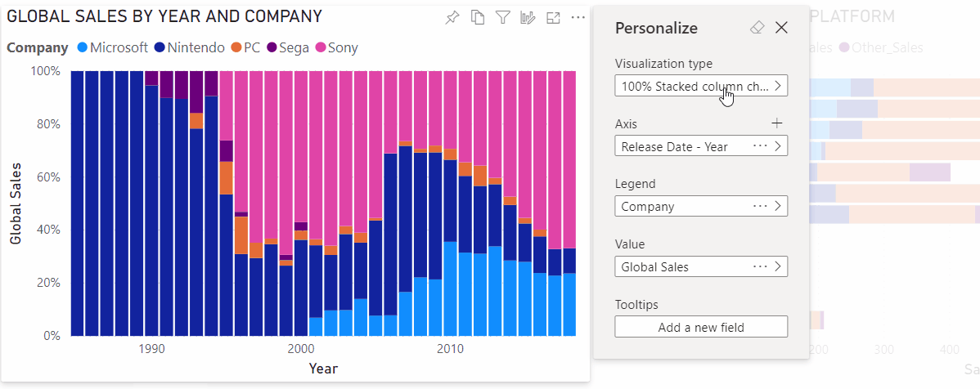
Task: Expand the Global Sales value field chevron
Action: point(778,266)
